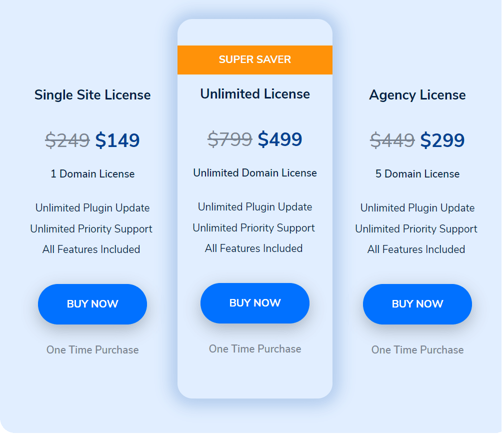
Task: Select the Unlimited Domain License text
Action: 254,172
